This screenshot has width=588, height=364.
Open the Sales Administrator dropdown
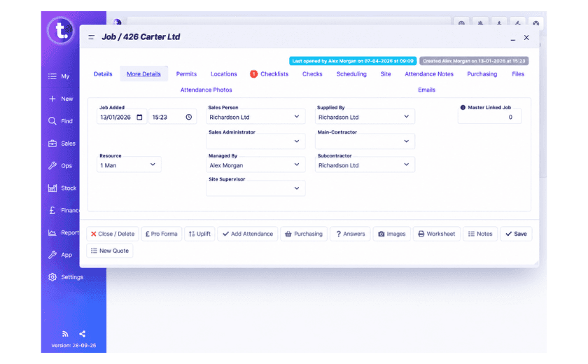[x=255, y=141]
